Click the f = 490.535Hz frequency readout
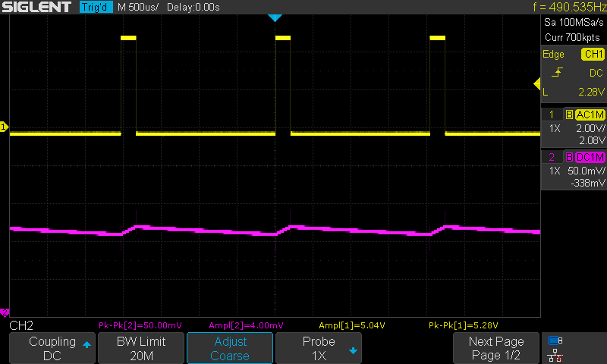The width and height of the screenshot is (607, 364). point(570,7)
